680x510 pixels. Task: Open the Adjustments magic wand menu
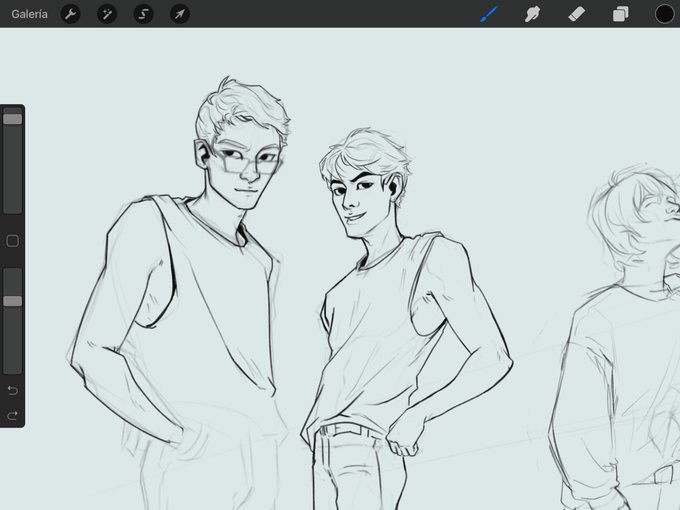click(107, 14)
